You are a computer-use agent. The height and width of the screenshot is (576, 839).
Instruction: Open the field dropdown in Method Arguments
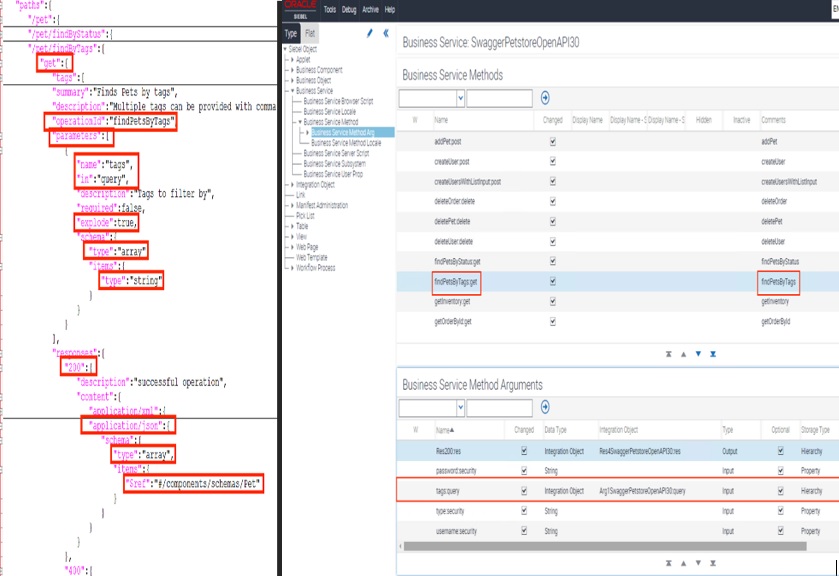click(460, 407)
